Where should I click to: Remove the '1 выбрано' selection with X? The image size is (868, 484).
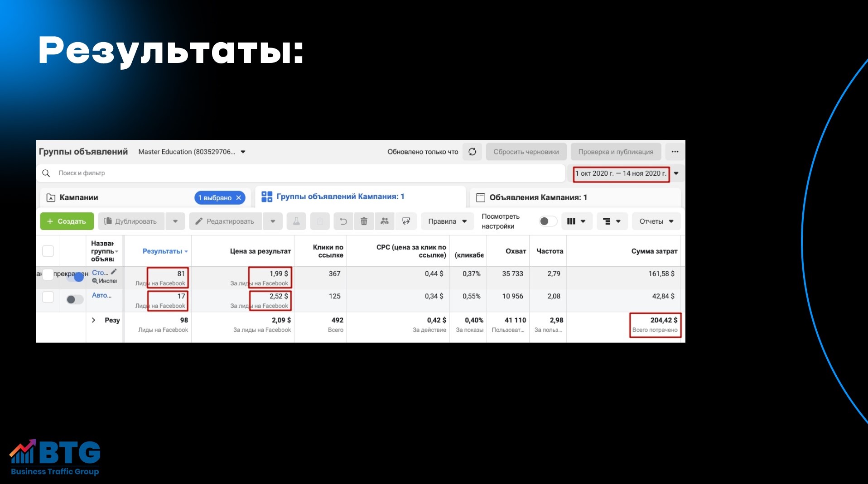pyautogui.click(x=239, y=198)
